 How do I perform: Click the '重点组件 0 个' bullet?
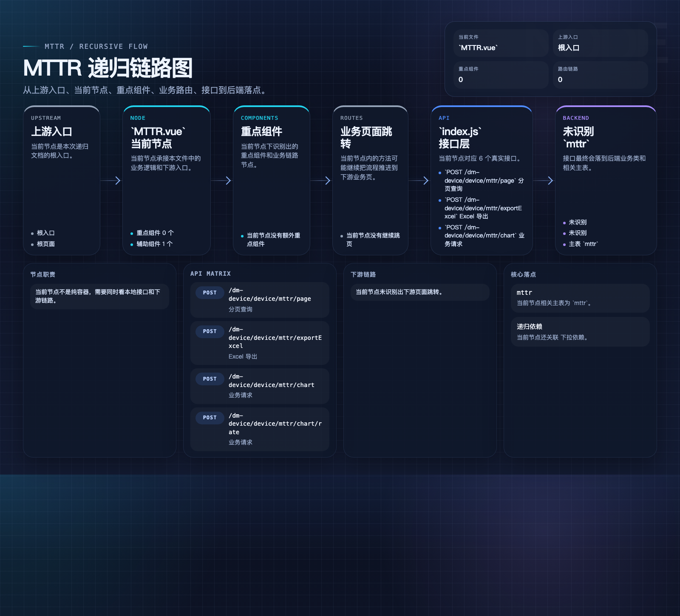(152, 233)
